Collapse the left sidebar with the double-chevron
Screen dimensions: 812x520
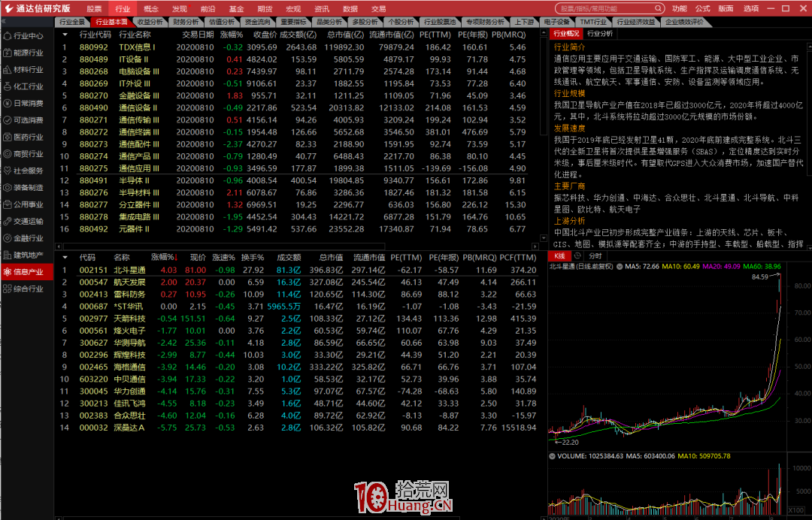(4, 22)
